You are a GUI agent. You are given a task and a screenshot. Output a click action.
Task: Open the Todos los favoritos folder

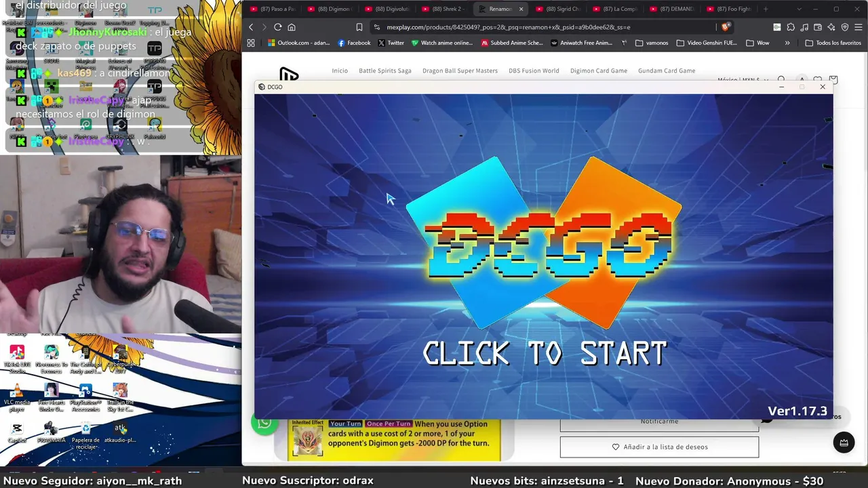pyautogui.click(x=833, y=43)
